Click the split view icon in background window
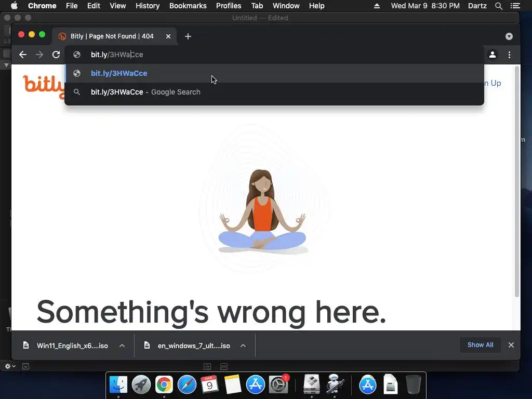 tap(224, 366)
